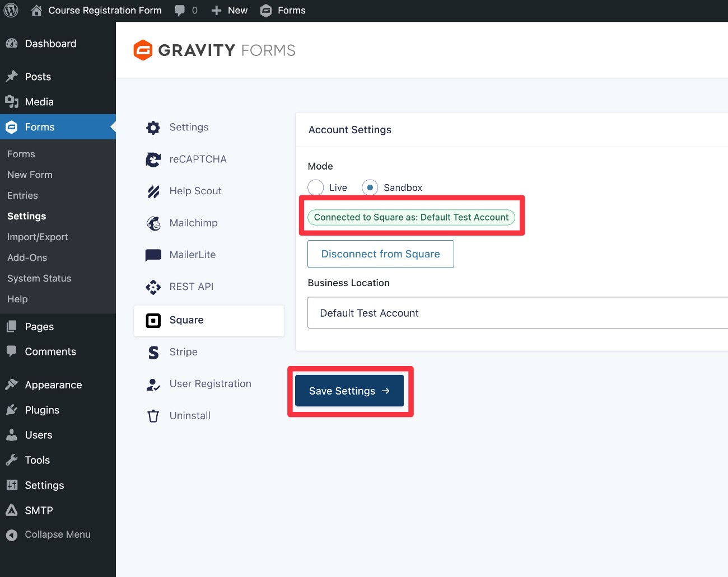The height and width of the screenshot is (577, 728).
Task: Click Disconnect from Square button
Action: (380, 254)
